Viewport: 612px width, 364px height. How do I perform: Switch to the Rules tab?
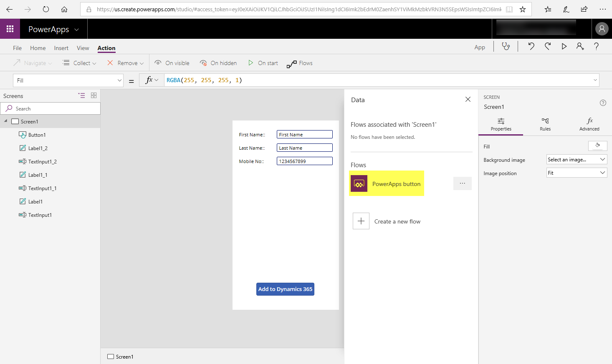(545, 124)
